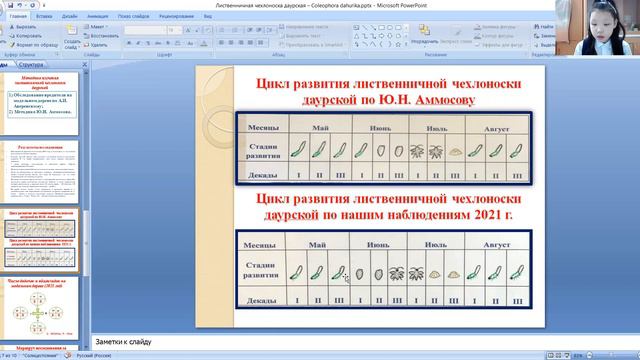Screen dimensions: 640x360
Task: Toggle Strikethrough formatting
Action: point(158,43)
